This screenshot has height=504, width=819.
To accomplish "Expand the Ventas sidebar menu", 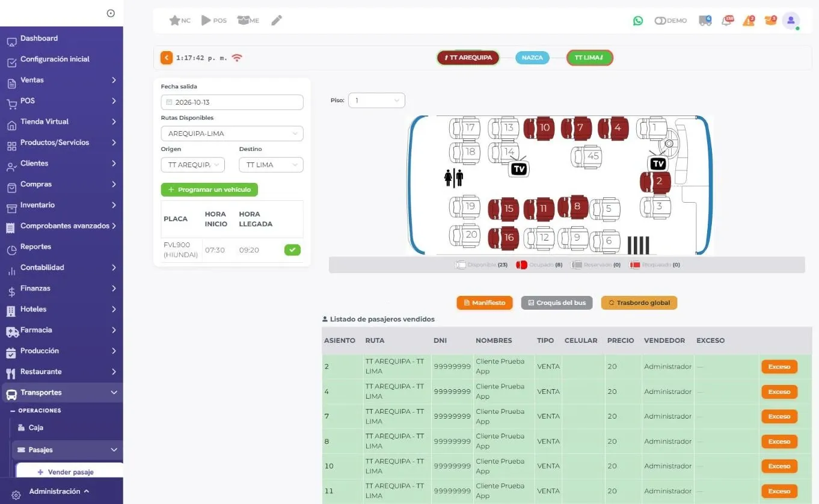I will 61,80.
